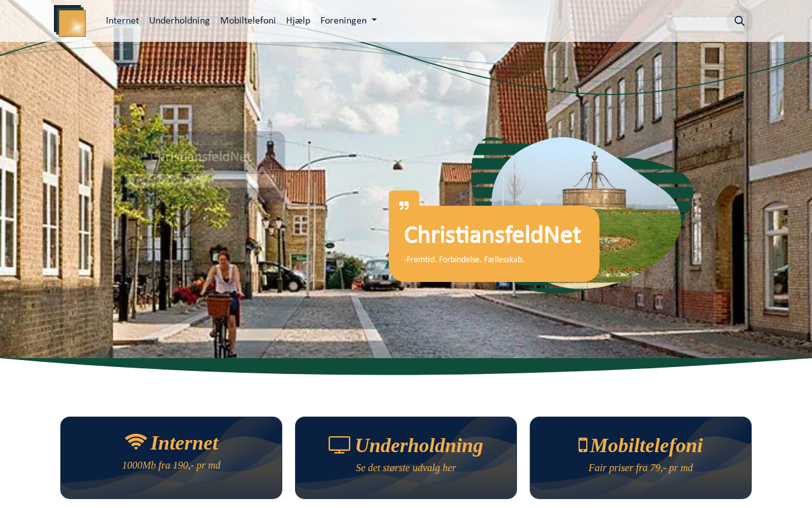This screenshot has width=812, height=508.
Task: Open the search magnifier icon
Action: click(739, 21)
